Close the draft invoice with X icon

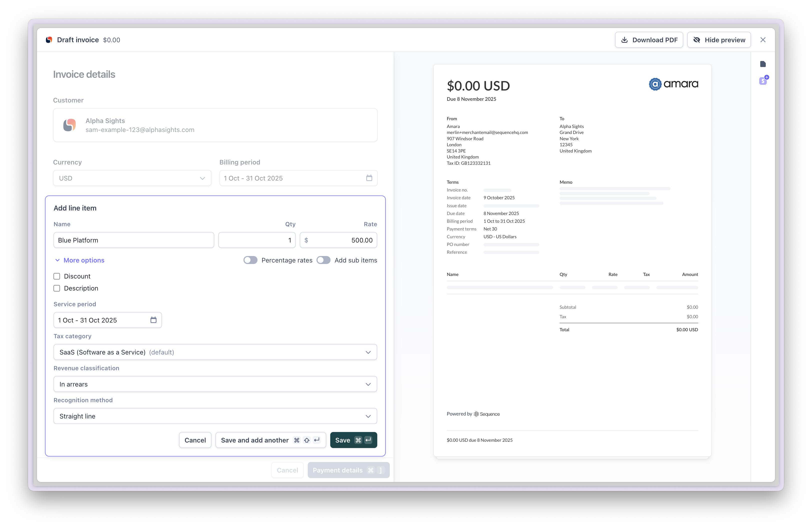[763, 40]
